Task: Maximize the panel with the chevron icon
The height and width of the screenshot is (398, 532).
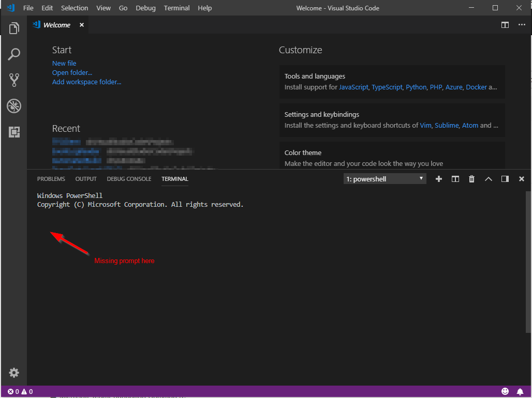Action: coord(488,178)
